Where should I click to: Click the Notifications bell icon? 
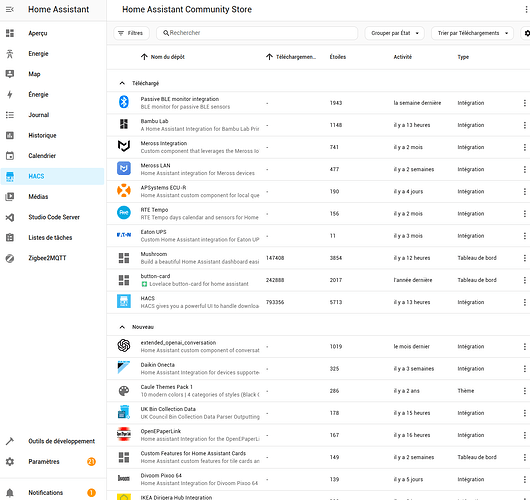pos(10,493)
